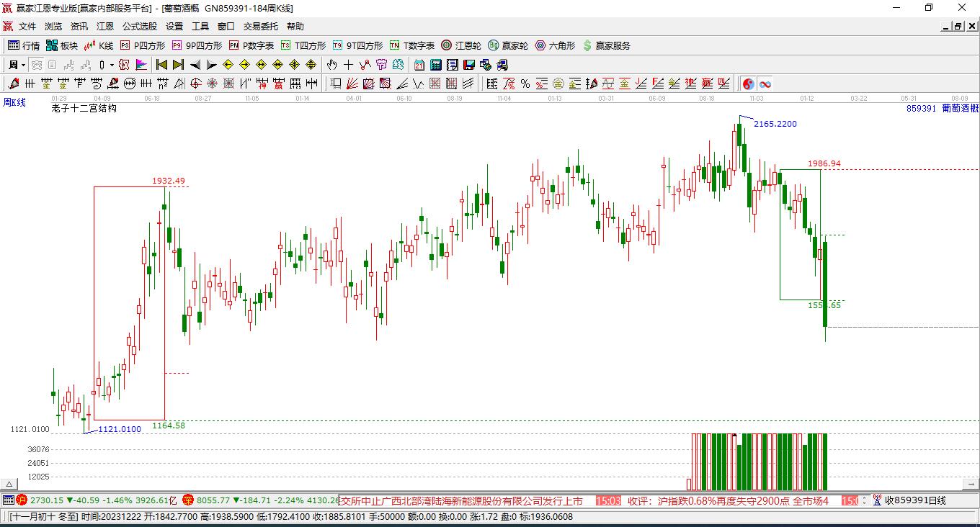Open the 板块 sector view

[62, 45]
